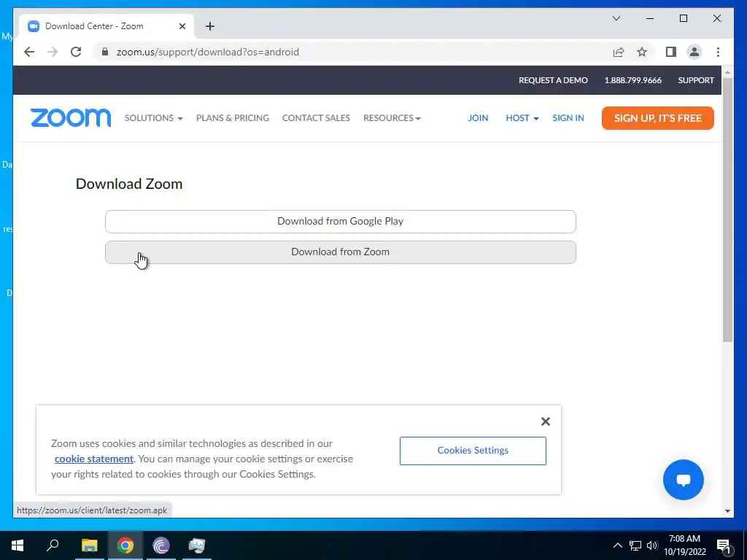Click the network tray icon

[x=635, y=545]
